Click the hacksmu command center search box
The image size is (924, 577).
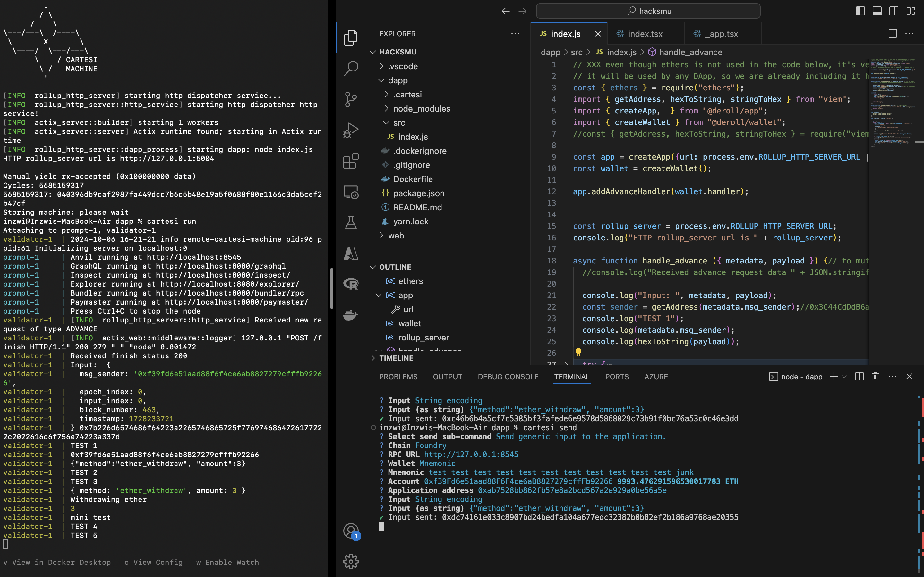pyautogui.click(x=648, y=11)
